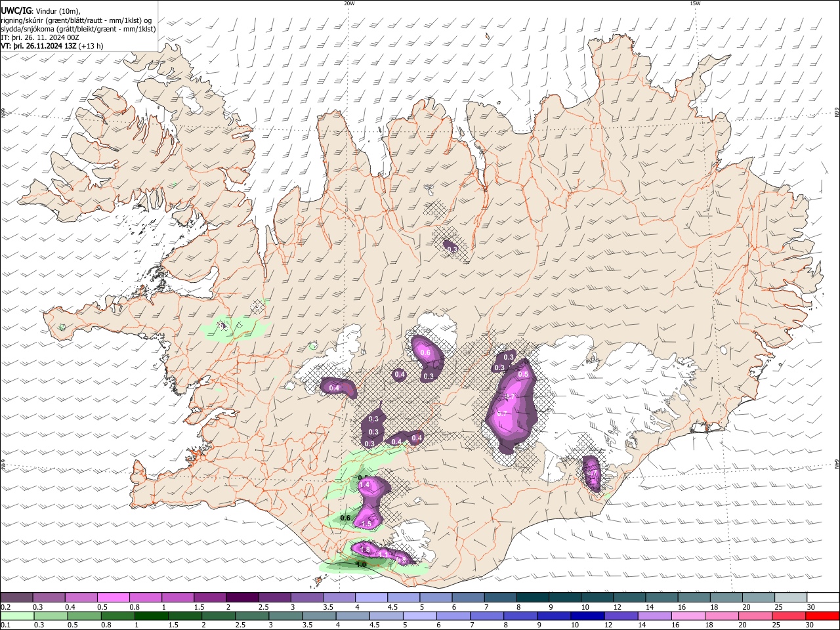Click the 15W longitude label
Viewport: 840px width, 630px height.
tap(695, 3)
